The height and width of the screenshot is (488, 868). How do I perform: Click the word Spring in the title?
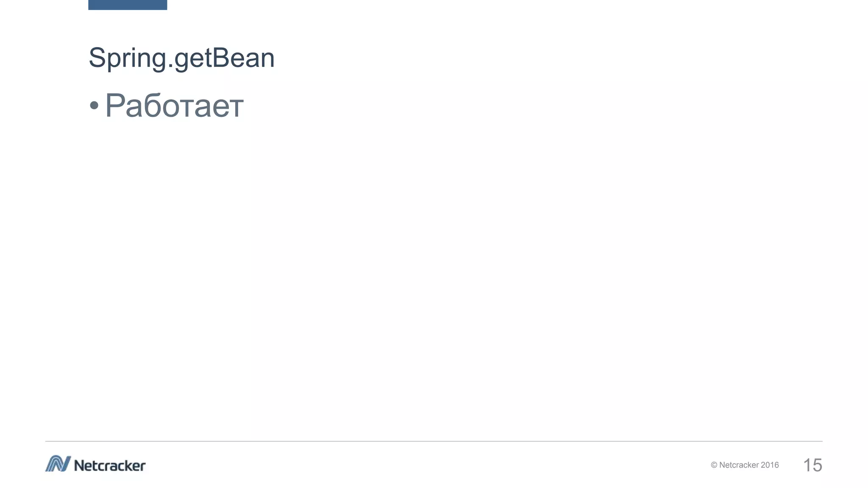[127, 58]
